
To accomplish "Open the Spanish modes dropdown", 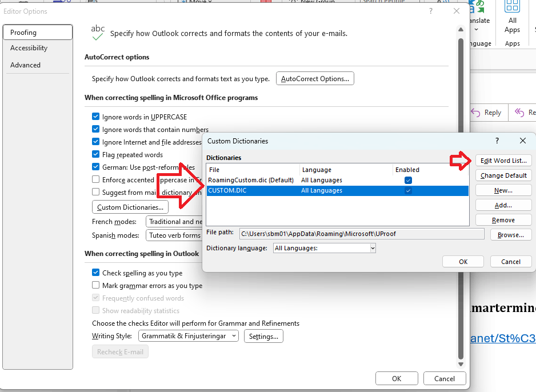I will (174, 235).
